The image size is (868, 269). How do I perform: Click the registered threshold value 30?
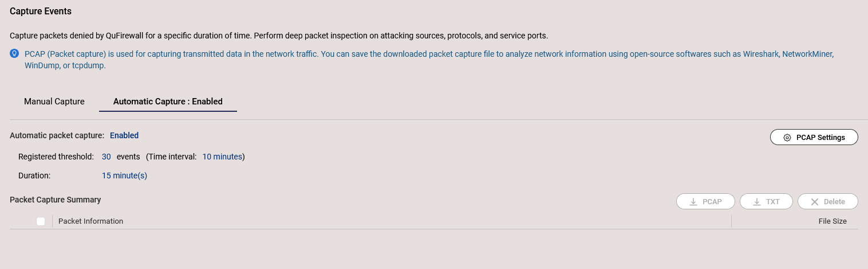[x=106, y=157]
